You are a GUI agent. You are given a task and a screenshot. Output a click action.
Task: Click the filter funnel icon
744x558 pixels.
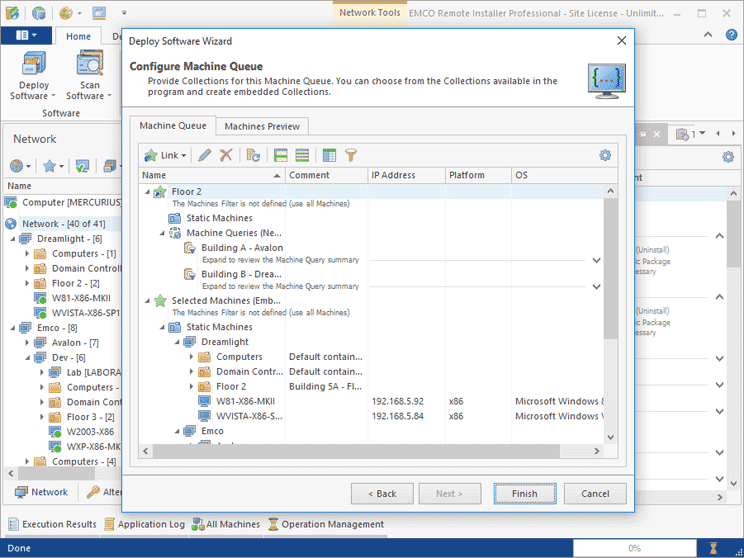click(351, 155)
